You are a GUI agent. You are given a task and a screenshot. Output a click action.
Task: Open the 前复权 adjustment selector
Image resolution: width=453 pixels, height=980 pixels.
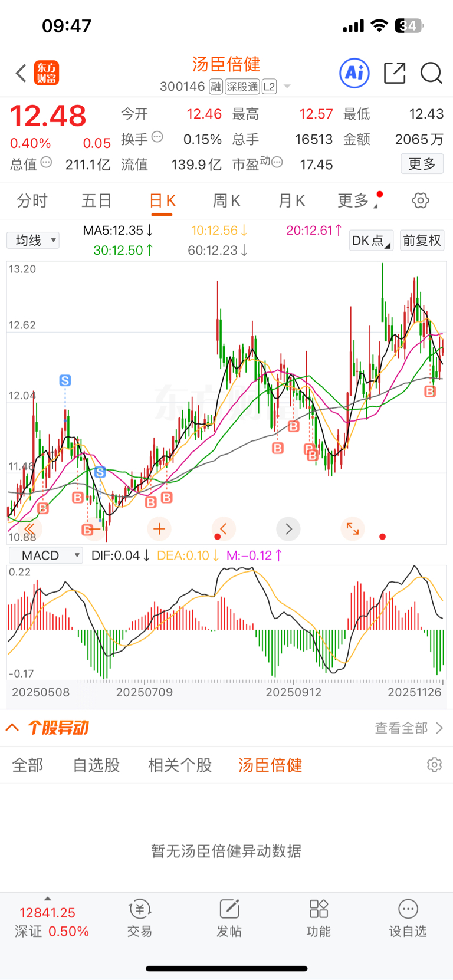tap(422, 241)
